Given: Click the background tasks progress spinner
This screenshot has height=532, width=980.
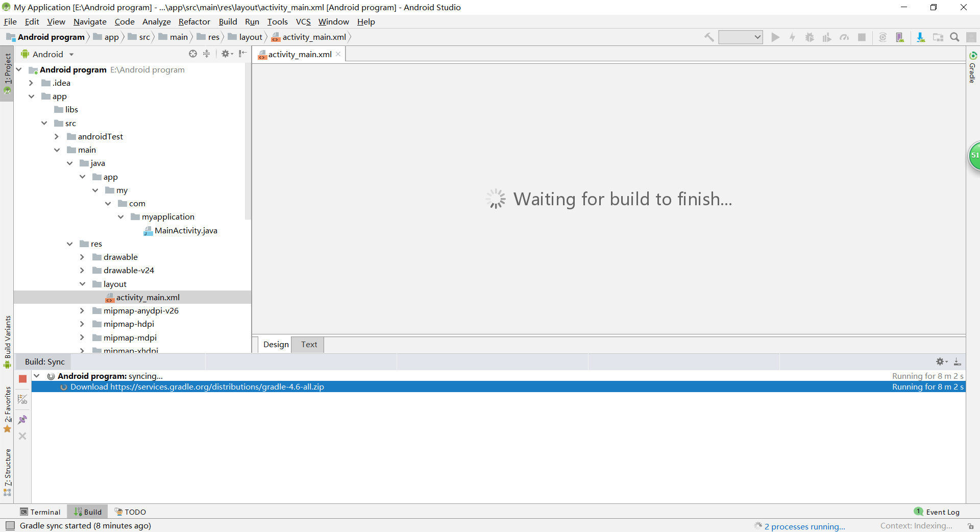Looking at the screenshot, I should click(758, 526).
